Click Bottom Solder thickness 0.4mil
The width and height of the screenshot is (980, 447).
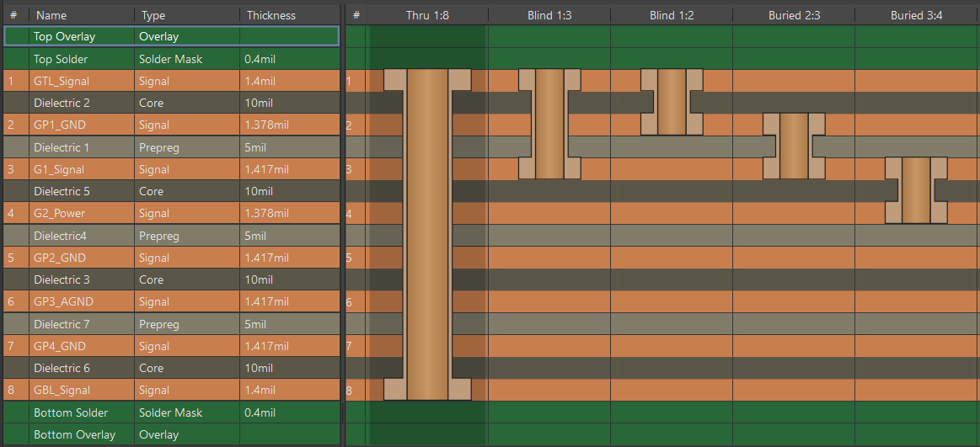click(261, 412)
